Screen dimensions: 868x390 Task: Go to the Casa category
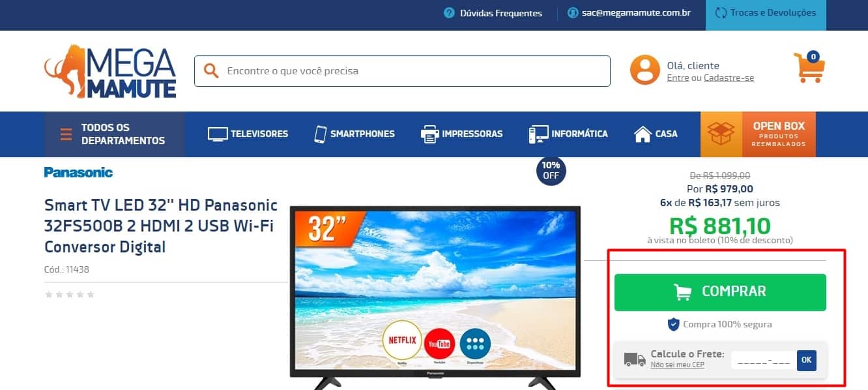pyautogui.click(x=656, y=134)
